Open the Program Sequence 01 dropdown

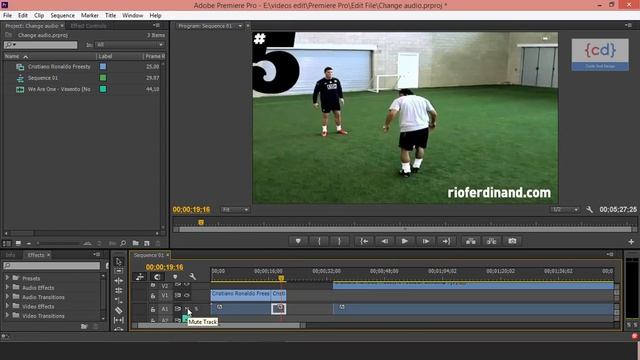coord(240,26)
